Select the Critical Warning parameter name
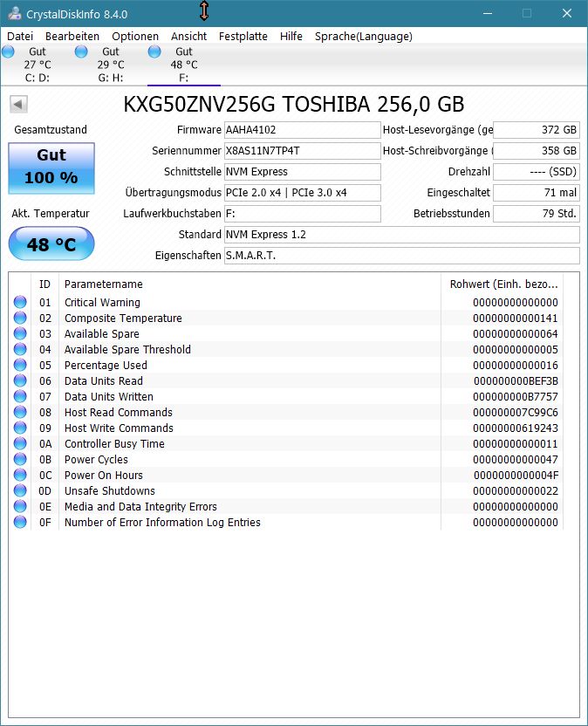588x726 pixels. (102, 302)
